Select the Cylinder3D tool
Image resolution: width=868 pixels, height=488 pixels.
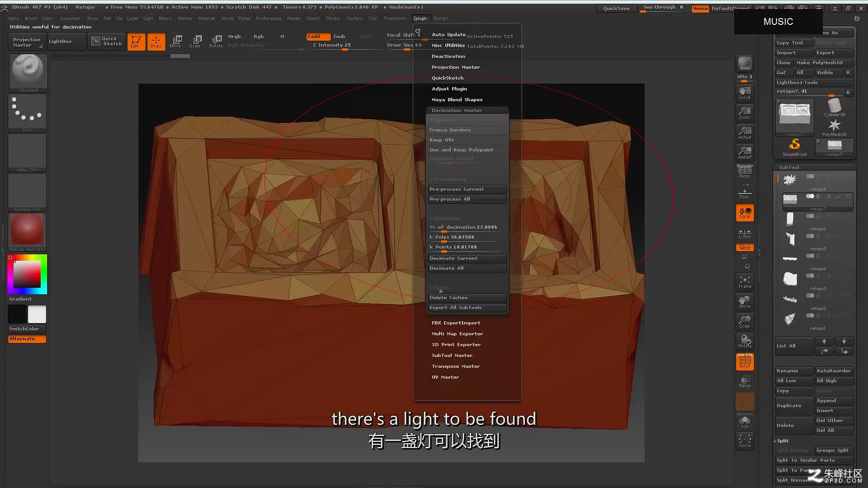pyautogui.click(x=835, y=108)
